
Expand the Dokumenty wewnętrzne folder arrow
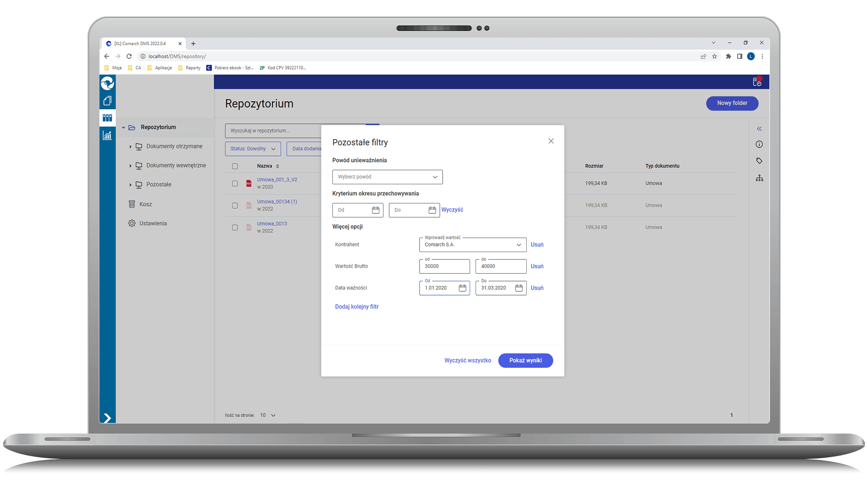[130, 166]
